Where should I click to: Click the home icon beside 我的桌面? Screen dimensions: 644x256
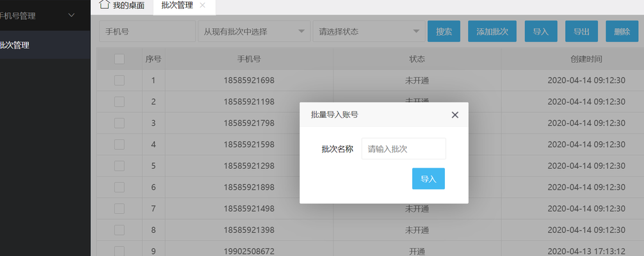pos(104,5)
